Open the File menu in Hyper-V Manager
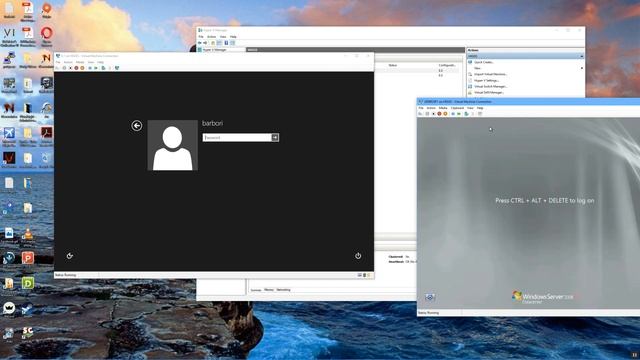This screenshot has height=360, width=640. pos(201,37)
